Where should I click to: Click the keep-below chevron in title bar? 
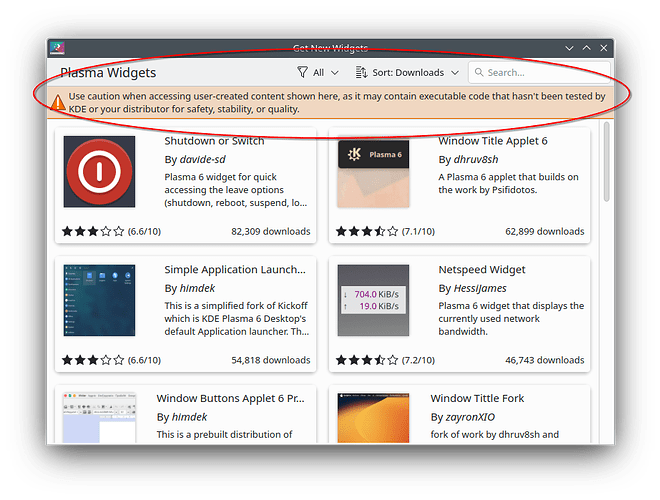(569, 48)
